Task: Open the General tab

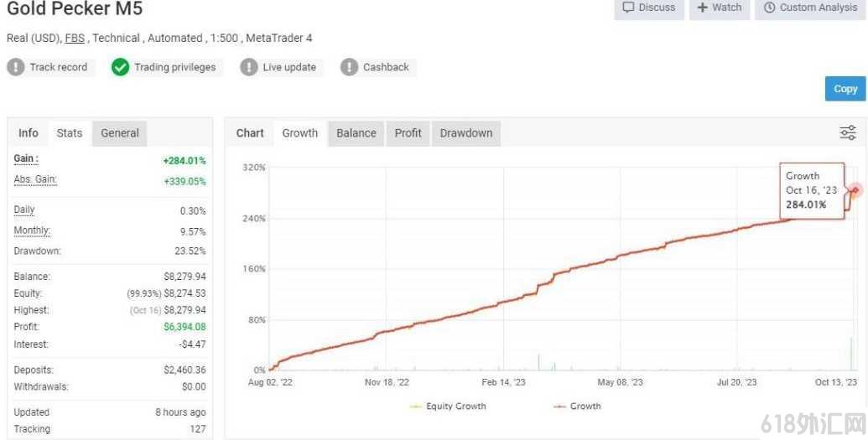Action: pyautogui.click(x=120, y=133)
